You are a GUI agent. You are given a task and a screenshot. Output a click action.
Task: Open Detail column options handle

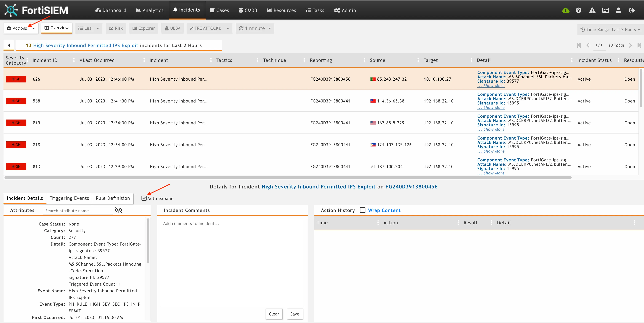coord(572,60)
